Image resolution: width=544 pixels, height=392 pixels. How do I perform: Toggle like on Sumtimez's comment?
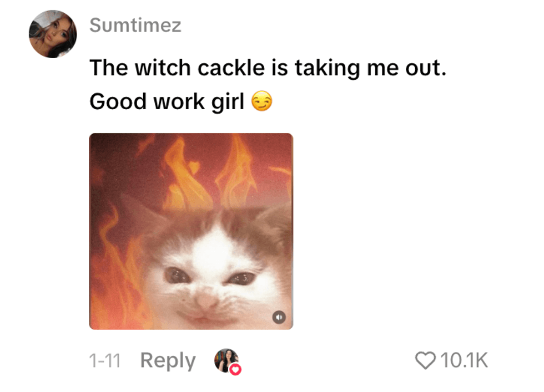coord(425,360)
